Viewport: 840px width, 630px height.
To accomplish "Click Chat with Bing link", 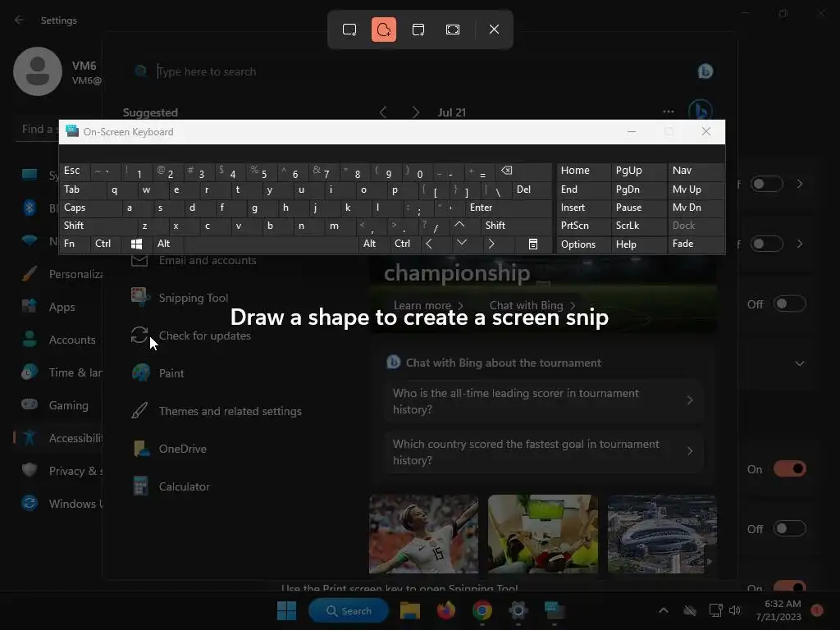I will [532, 305].
